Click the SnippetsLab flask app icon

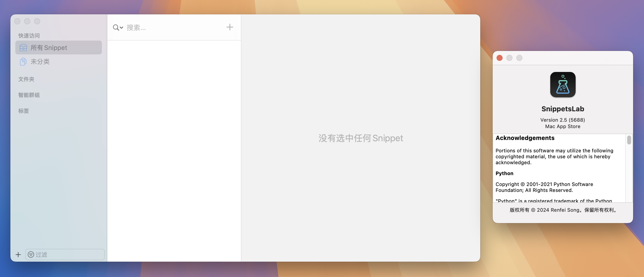point(563,85)
